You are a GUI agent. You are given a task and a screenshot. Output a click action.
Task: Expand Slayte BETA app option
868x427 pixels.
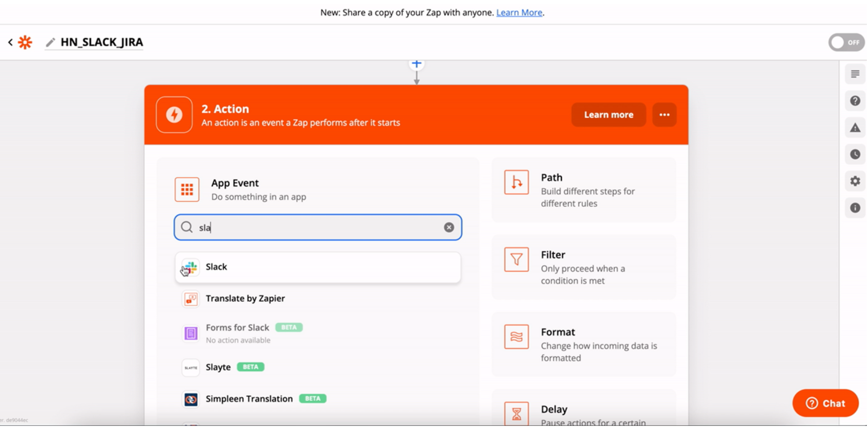pyautogui.click(x=218, y=366)
